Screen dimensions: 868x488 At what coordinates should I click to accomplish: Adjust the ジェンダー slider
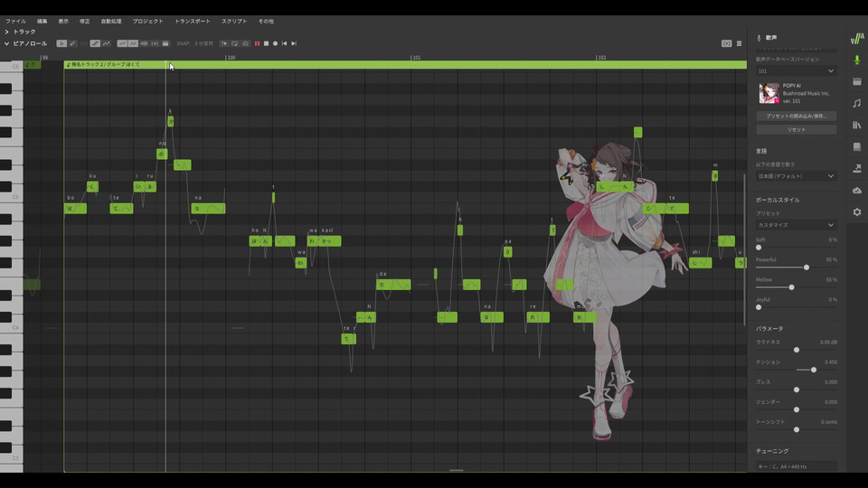coord(797,409)
